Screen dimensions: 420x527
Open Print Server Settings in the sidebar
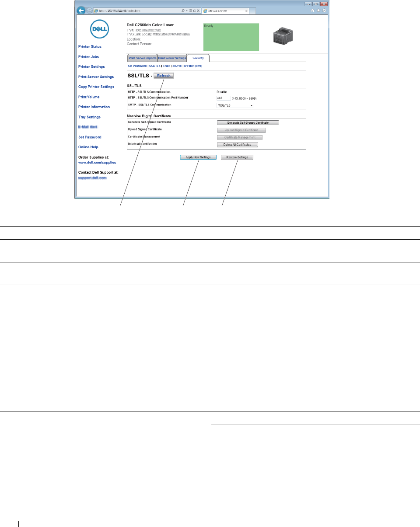point(96,77)
